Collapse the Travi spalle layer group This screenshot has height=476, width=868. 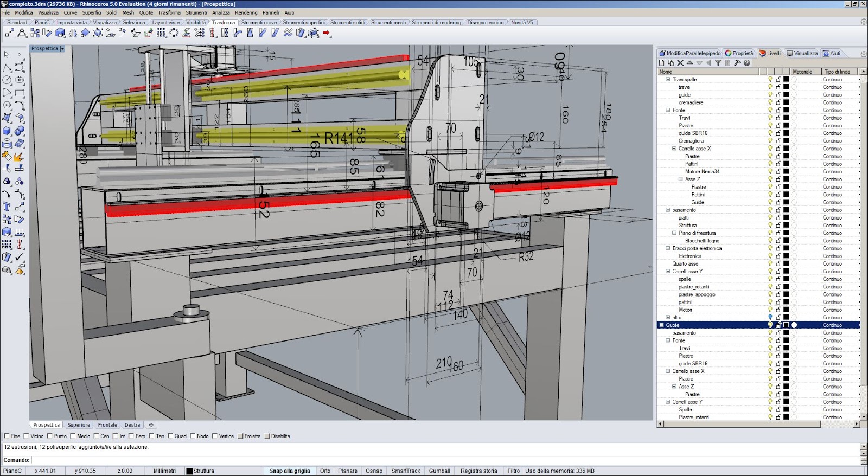coord(668,79)
